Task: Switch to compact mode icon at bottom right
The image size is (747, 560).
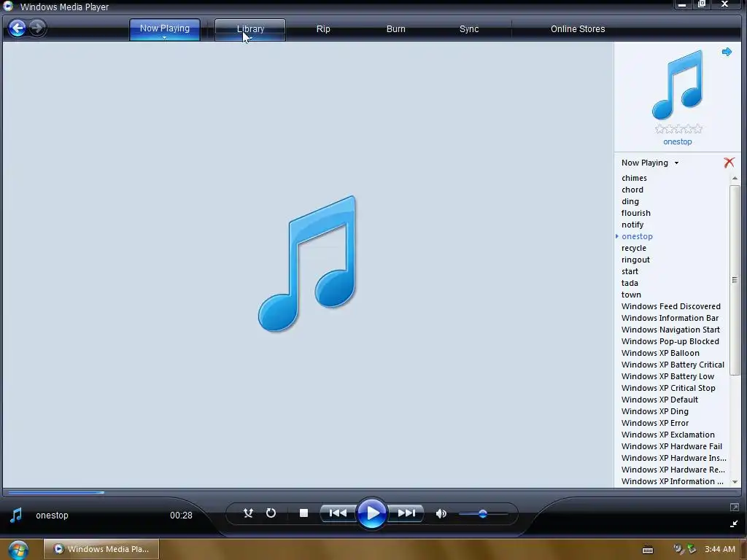Action: (734, 524)
